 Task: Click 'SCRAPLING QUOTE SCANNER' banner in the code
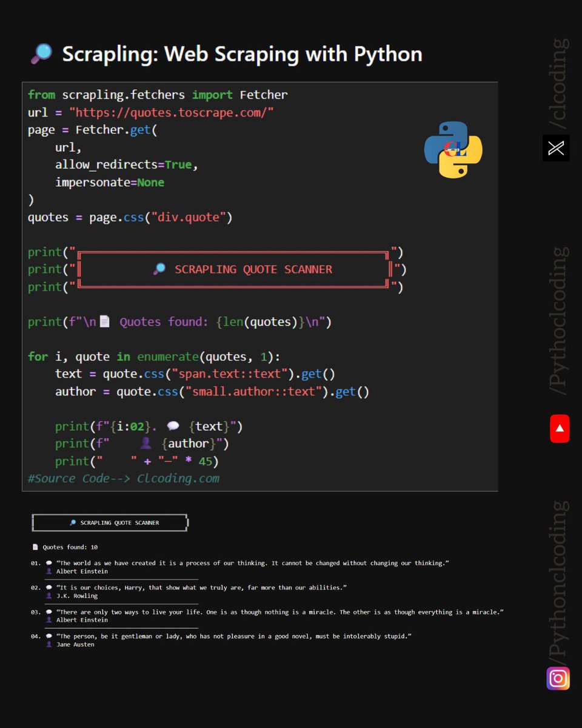point(253,269)
